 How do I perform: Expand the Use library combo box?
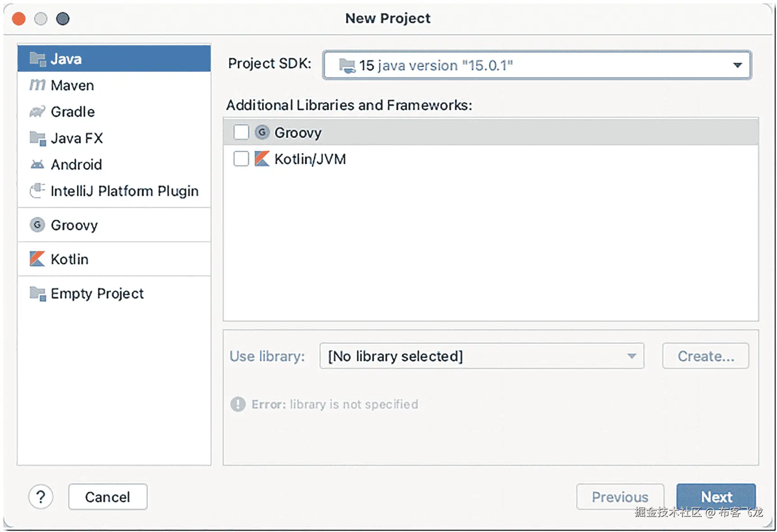click(482, 356)
